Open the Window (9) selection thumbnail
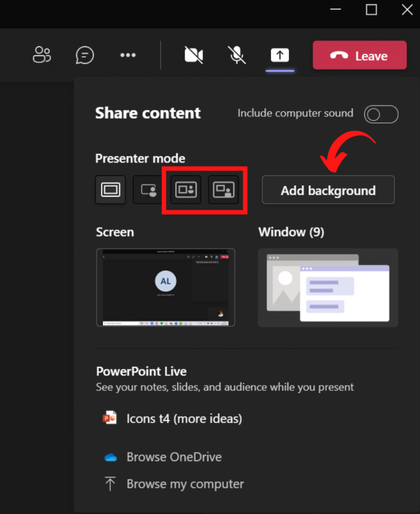420x514 pixels. (328, 288)
